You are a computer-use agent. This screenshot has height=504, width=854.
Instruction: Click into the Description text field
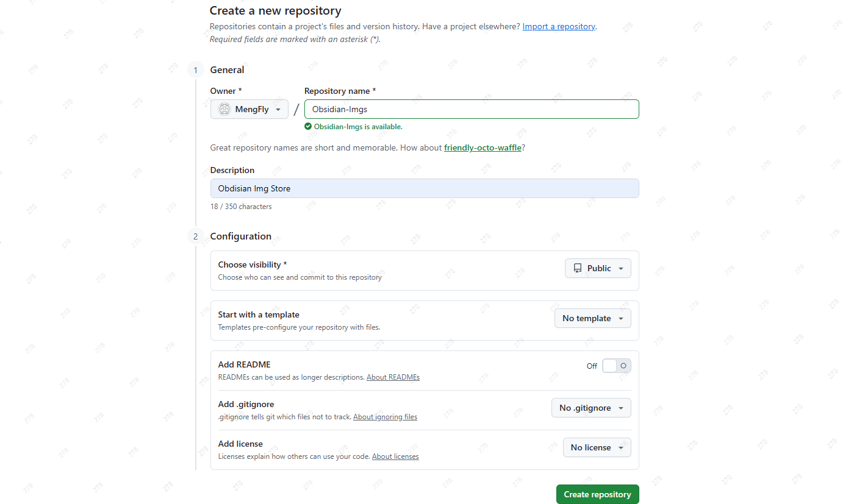(x=425, y=188)
